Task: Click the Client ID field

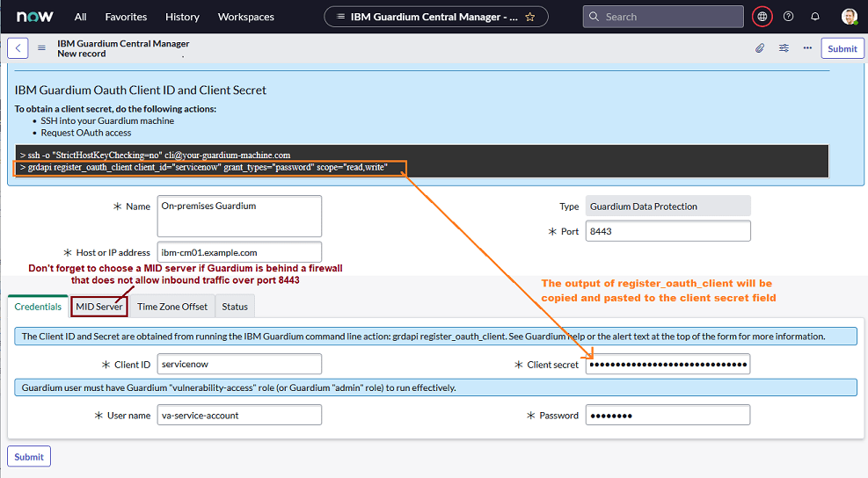Action: [x=239, y=364]
